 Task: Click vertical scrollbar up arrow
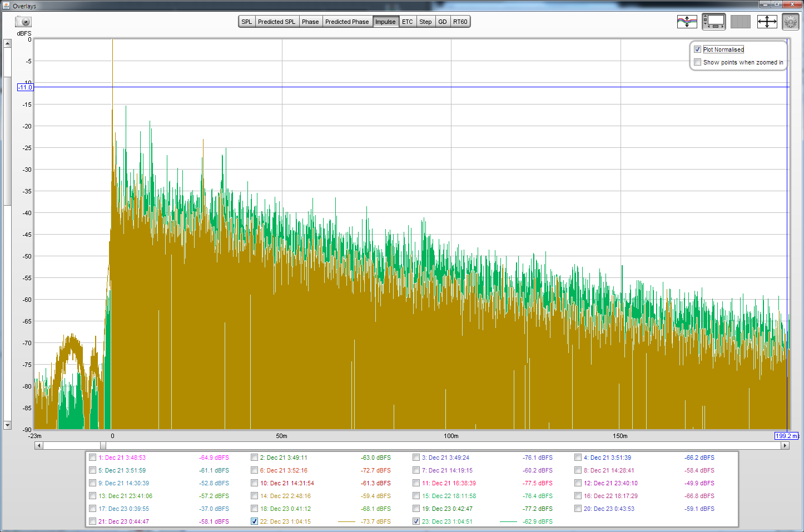(x=7, y=43)
